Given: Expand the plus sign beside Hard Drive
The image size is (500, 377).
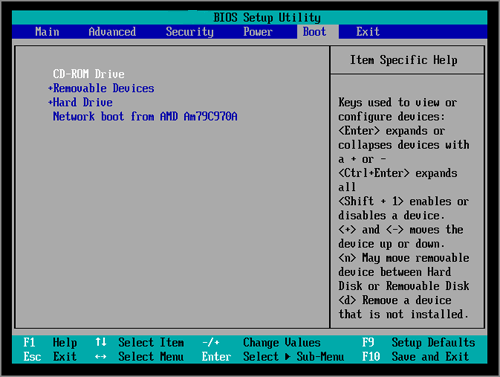Looking at the screenshot, I should [50, 102].
